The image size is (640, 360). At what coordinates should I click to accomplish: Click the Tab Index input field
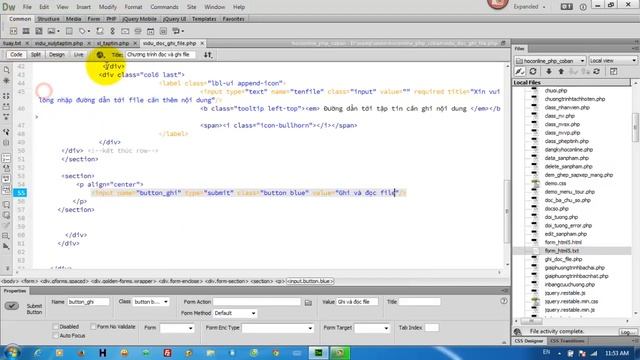pos(431,328)
